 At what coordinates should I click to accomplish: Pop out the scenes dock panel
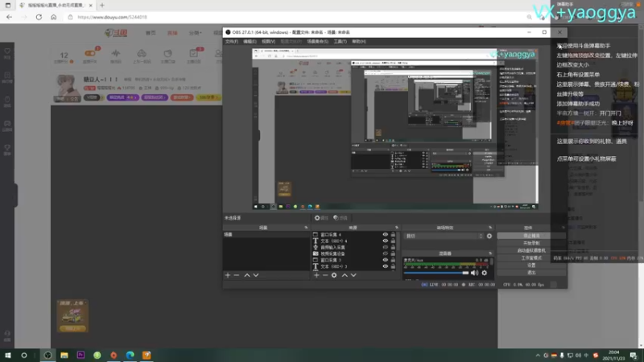pos(306,228)
